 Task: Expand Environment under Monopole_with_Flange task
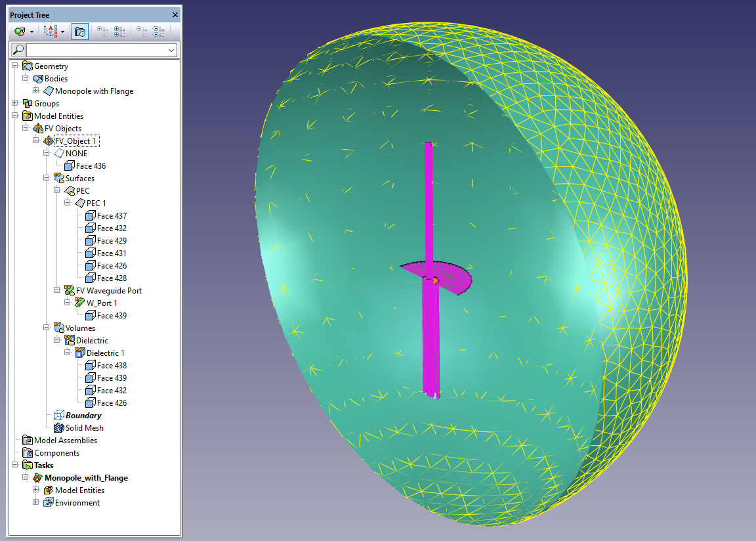[x=36, y=503]
